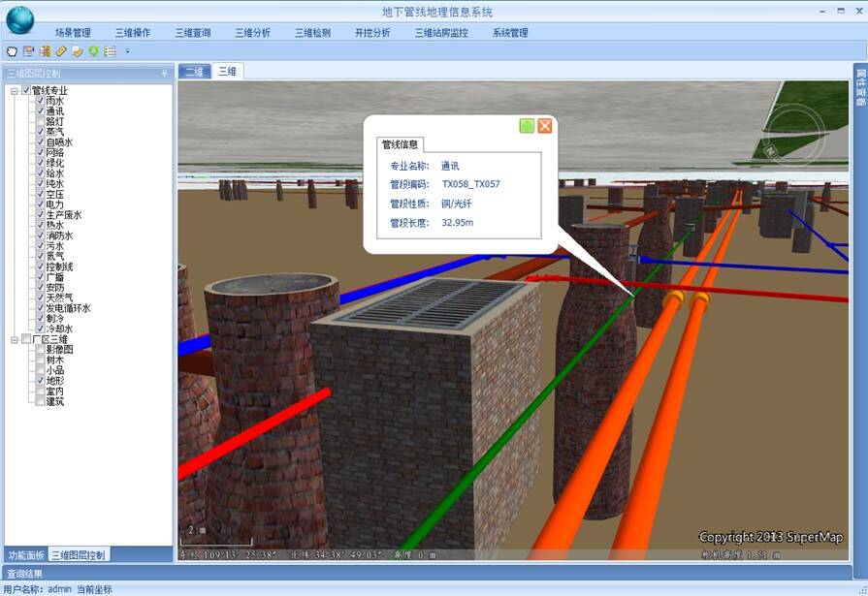Click the list view toolbar icon

pos(110,51)
